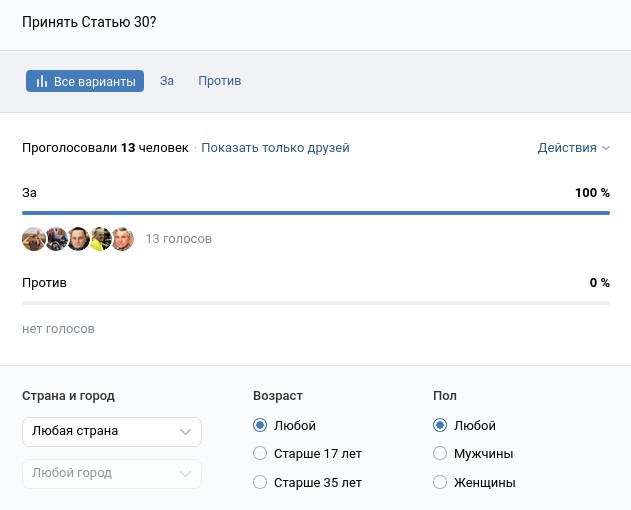Select the "Все варианты" tab
The image size is (631, 510).
coord(85,81)
